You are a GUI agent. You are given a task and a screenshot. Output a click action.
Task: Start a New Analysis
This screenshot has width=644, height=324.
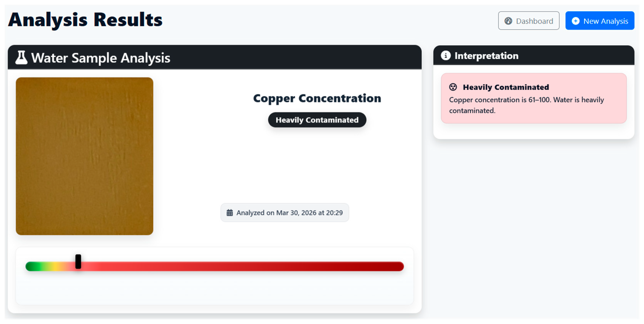click(x=600, y=21)
